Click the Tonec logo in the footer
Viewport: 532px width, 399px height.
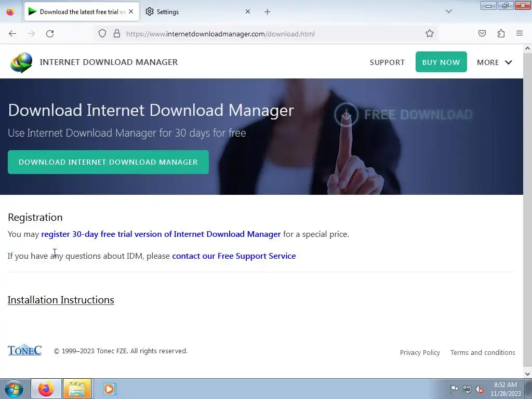25,350
